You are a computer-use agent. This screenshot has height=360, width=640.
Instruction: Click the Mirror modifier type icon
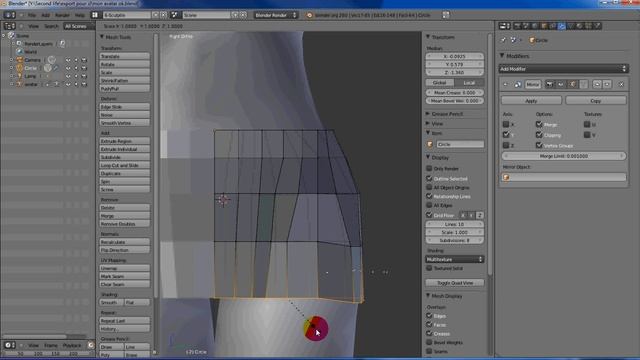[518, 84]
